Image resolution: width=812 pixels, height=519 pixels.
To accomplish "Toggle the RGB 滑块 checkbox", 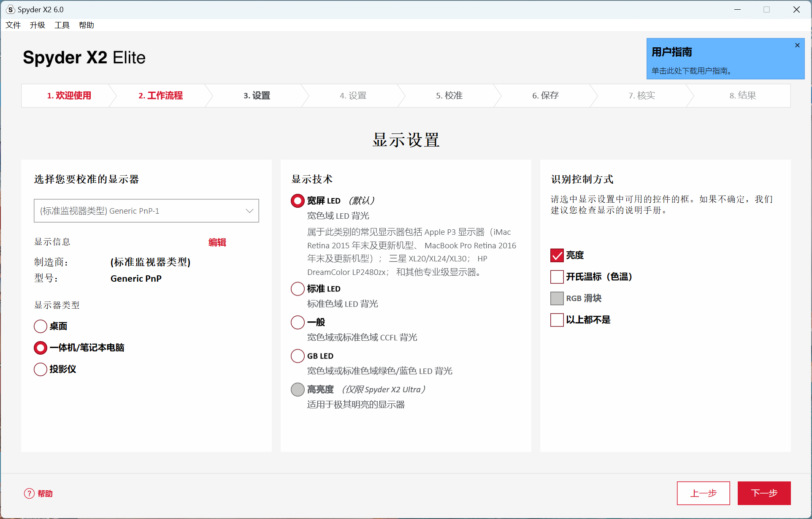I will 557,298.
